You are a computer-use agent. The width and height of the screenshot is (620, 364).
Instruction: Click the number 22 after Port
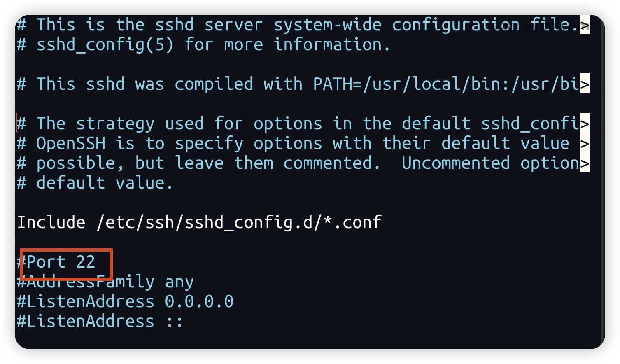pyautogui.click(x=86, y=262)
